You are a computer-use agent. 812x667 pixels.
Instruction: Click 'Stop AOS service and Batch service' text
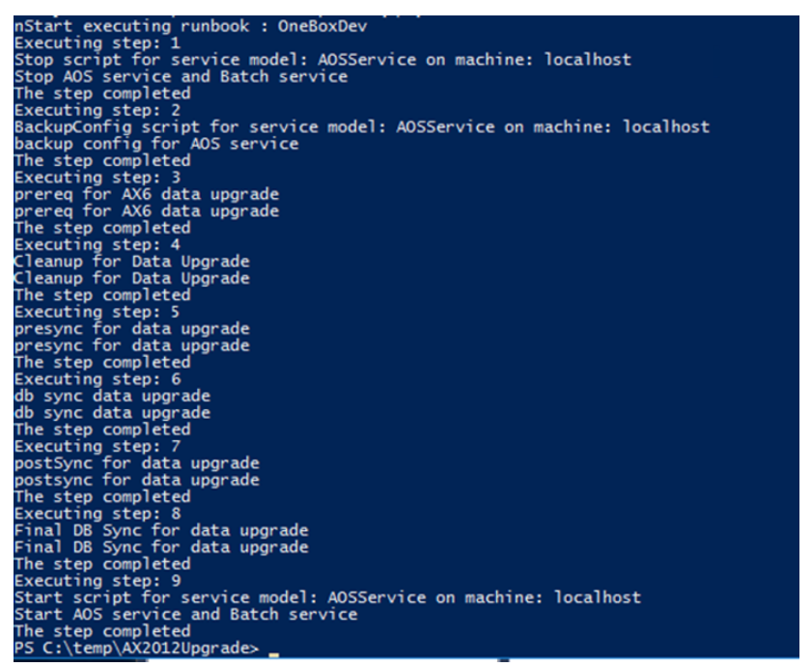point(181,76)
